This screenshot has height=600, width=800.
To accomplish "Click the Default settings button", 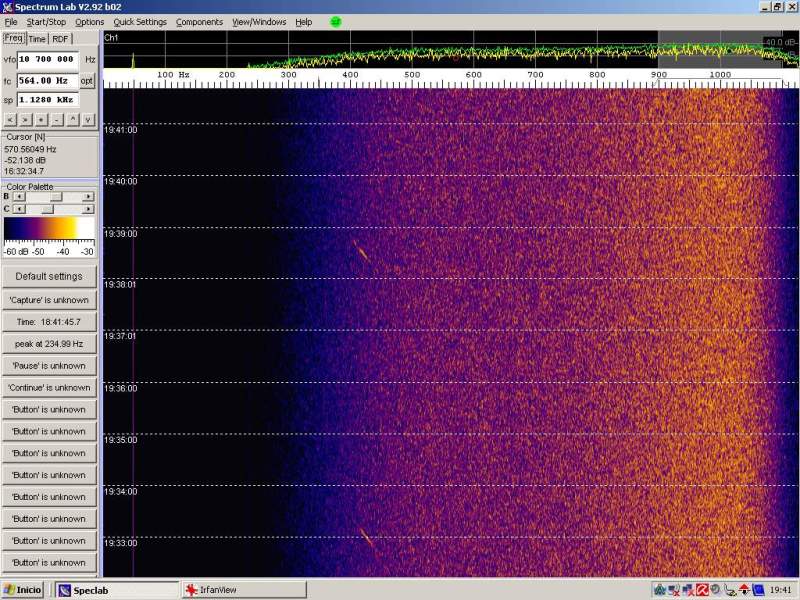I will coord(49,276).
